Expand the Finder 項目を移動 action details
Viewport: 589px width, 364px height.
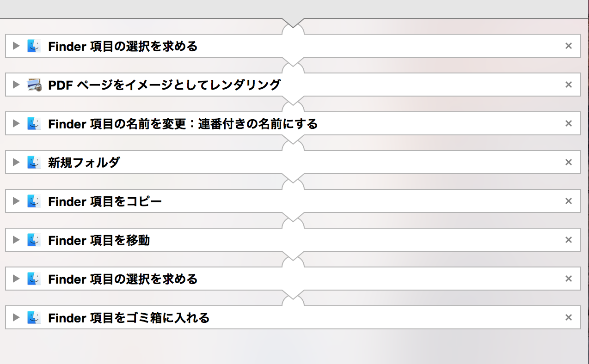[x=16, y=240]
